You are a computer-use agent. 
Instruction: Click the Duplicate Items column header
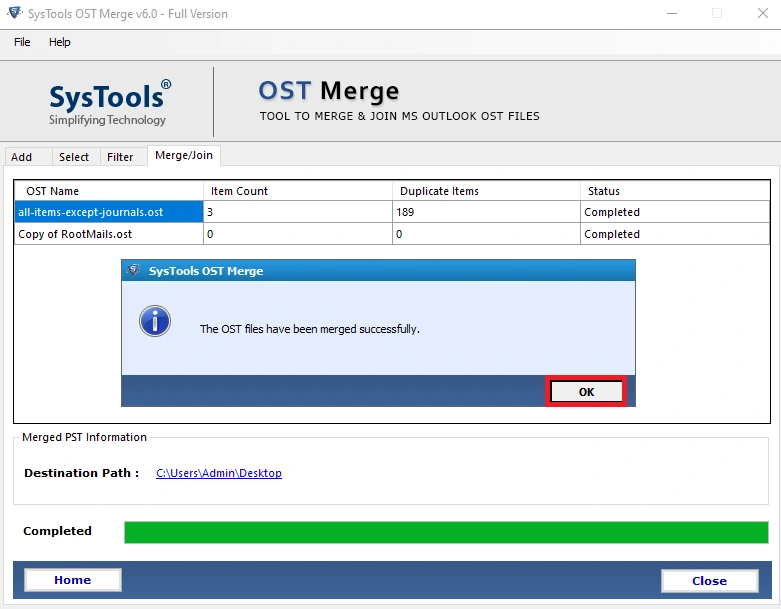coord(486,191)
